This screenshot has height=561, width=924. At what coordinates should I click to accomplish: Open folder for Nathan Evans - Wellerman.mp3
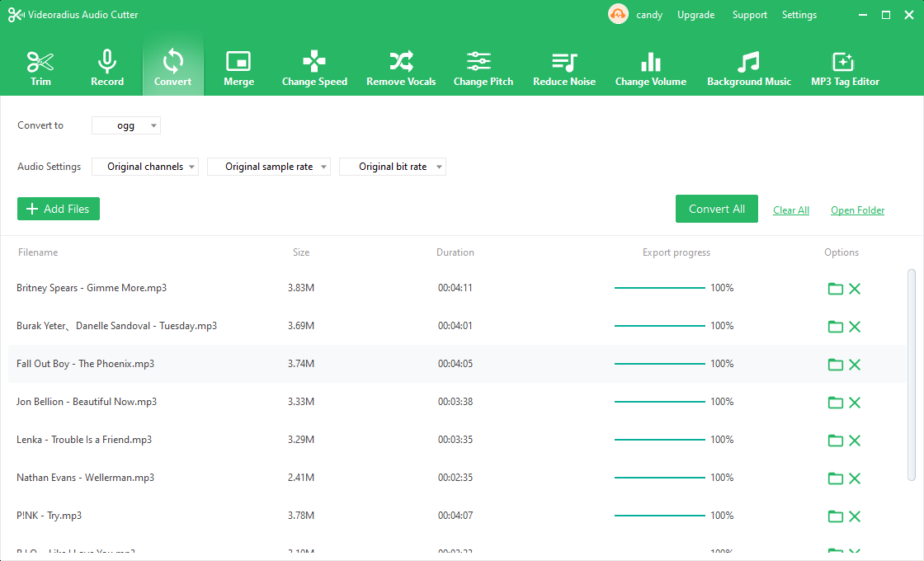tap(836, 478)
